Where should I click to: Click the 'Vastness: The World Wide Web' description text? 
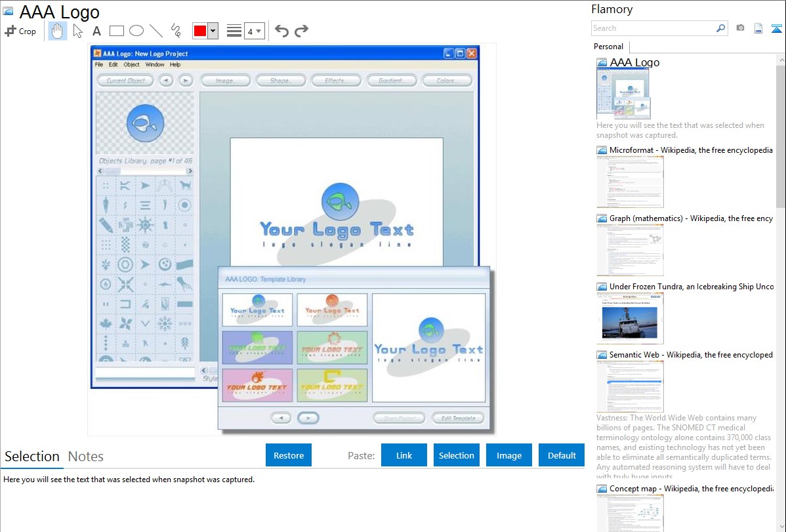684,447
